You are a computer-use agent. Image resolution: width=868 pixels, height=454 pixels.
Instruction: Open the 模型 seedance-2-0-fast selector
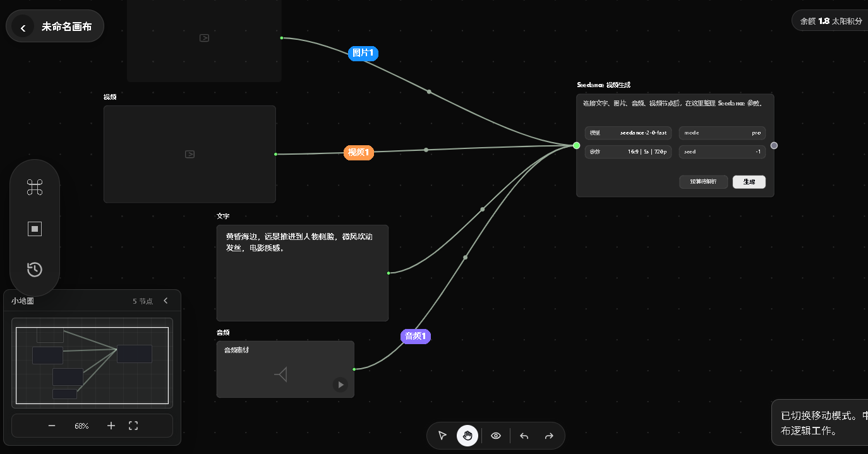[628, 133]
